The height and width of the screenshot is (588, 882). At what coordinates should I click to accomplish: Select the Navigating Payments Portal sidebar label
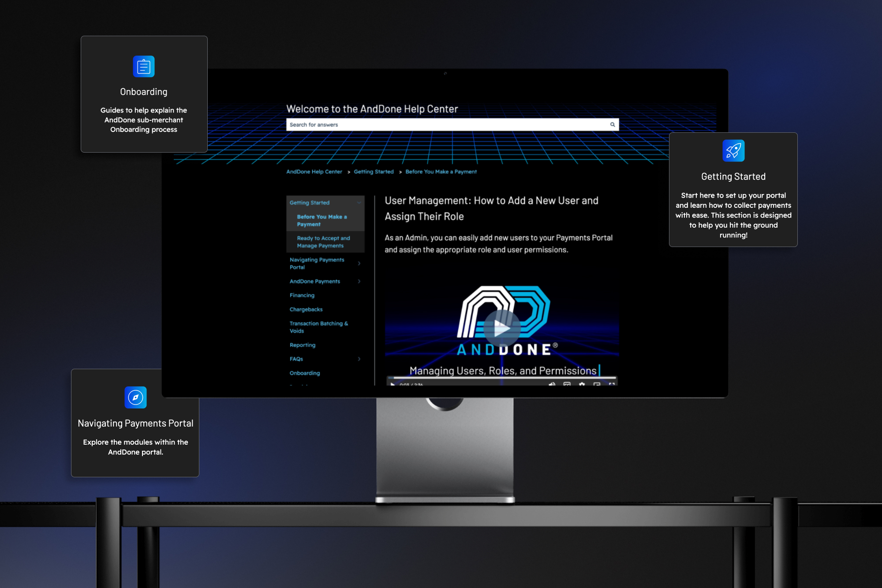click(x=317, y=263)
